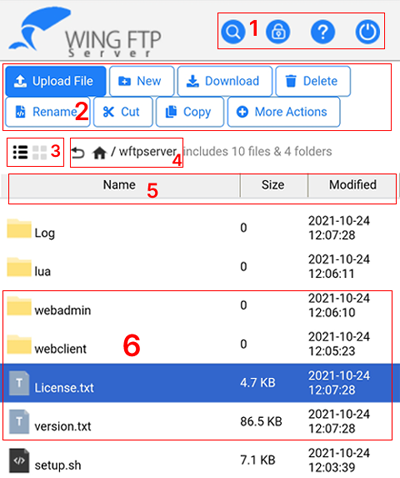Click the Log folder modified date 12:07:28
Image resolution: width=400 pixels, height=478 pixels.
(339, 228)
